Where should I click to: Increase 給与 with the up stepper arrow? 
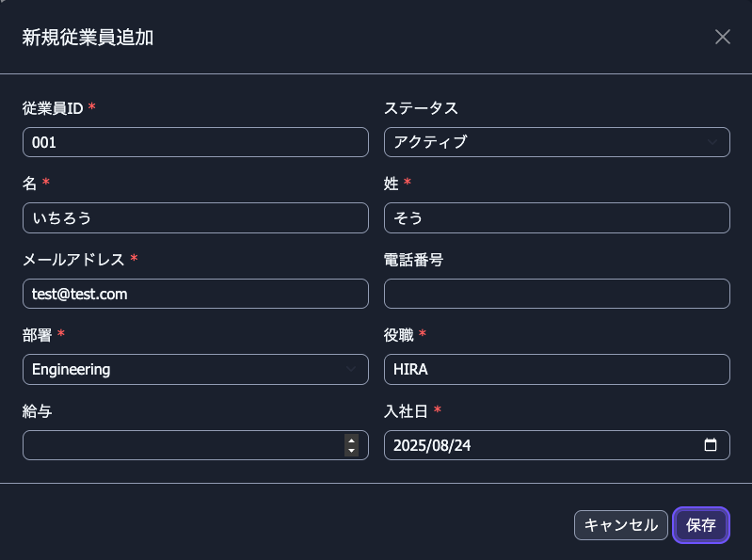352,440
